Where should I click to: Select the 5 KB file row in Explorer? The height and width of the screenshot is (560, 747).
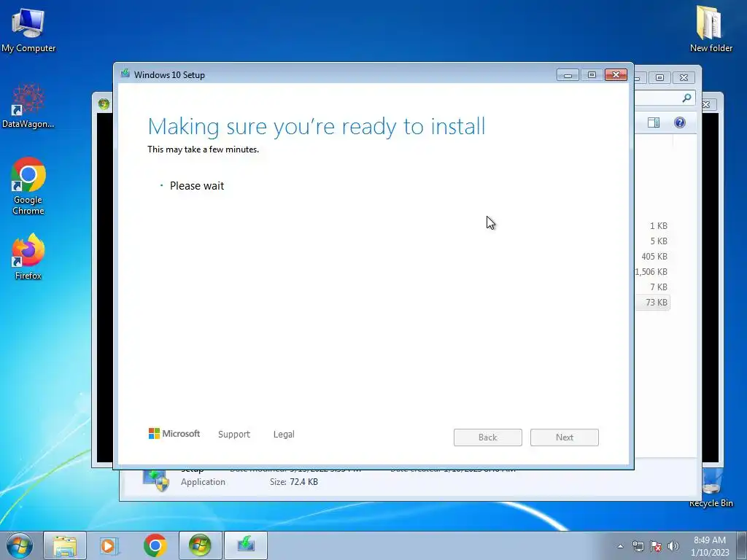[x=653, y=241]
